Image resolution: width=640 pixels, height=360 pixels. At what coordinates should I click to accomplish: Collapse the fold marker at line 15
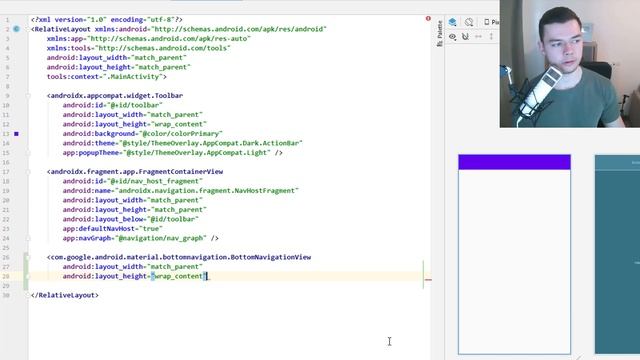28,153
